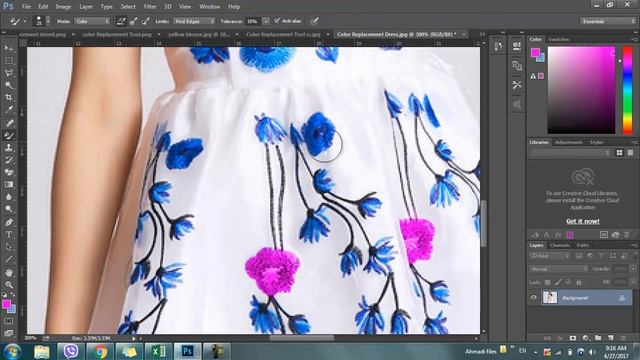Screen dimensions: 640x360
Task: Click the hue slider in Color panel
Action: coord(627,90)
